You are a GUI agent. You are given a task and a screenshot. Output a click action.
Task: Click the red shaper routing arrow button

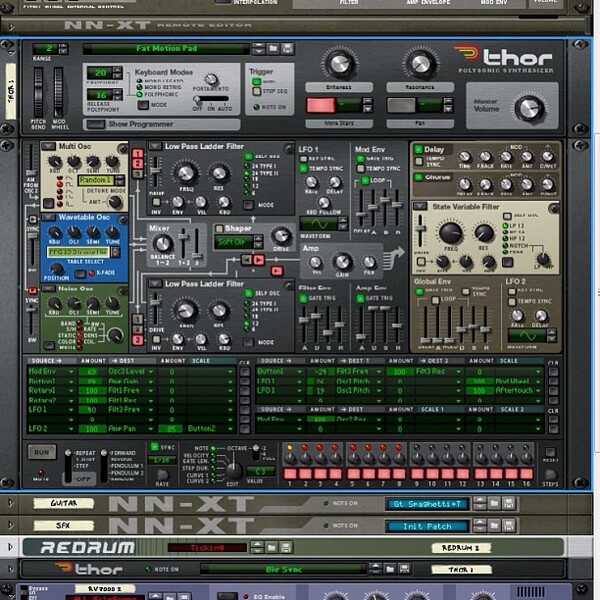(259, 260)
